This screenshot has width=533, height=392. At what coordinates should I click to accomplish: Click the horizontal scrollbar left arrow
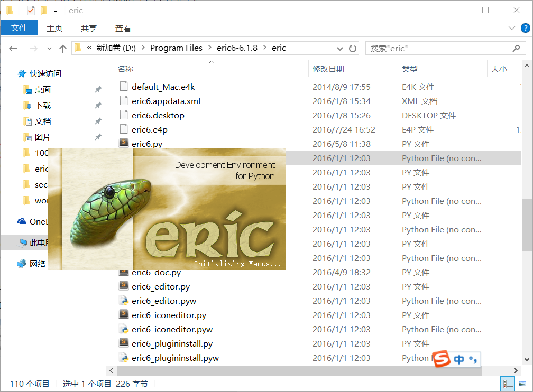(x=112, y=370)
